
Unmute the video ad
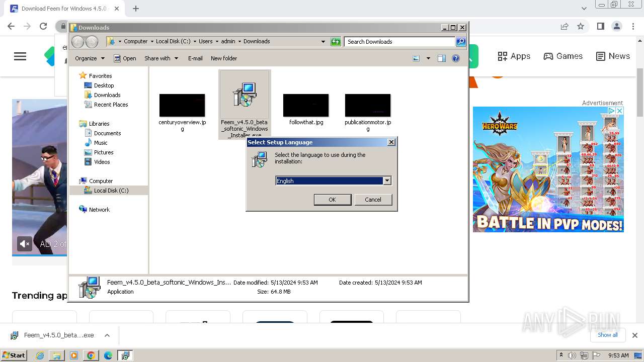pos(24,244)
